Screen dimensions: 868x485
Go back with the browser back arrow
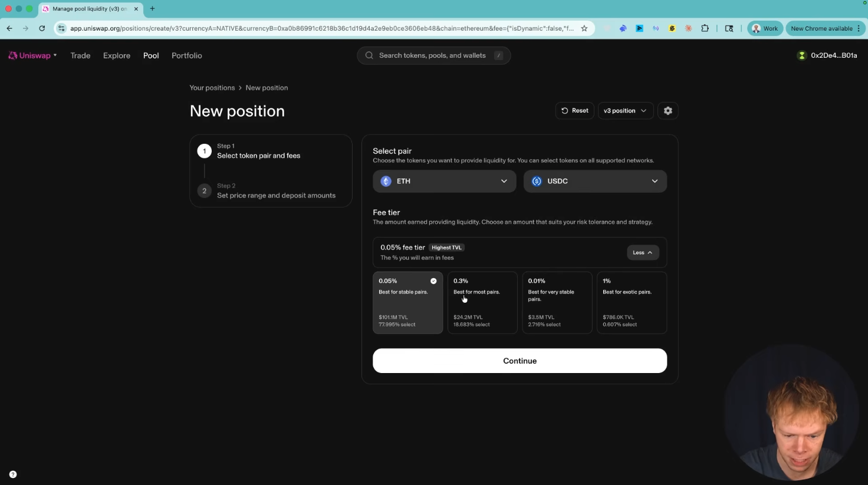pyautogui.click(x=9, y=28)
